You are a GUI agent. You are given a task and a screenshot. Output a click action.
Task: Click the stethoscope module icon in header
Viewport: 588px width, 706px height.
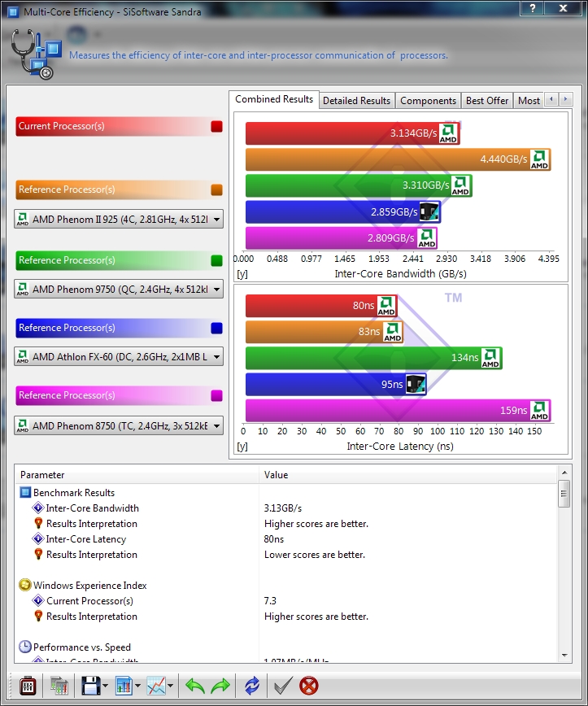[36, 54]
